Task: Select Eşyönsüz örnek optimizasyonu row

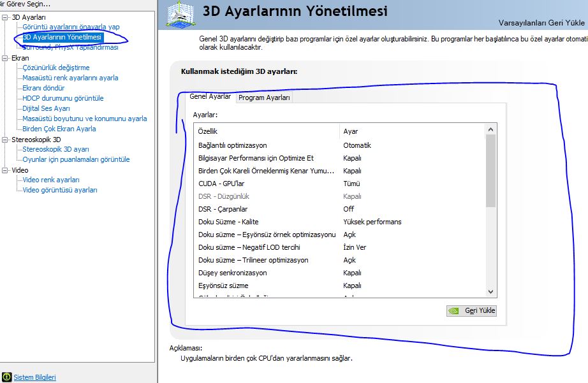Action: (339, 235)
